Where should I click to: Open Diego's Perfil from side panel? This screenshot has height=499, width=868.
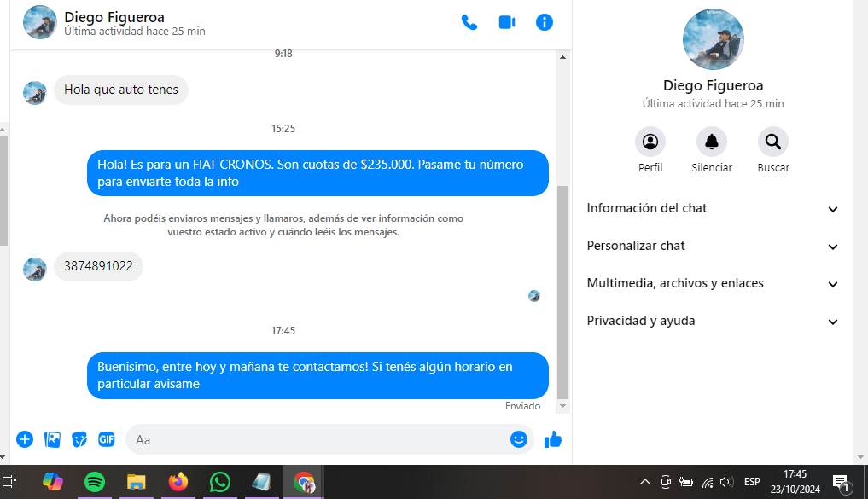click(650, 142)
